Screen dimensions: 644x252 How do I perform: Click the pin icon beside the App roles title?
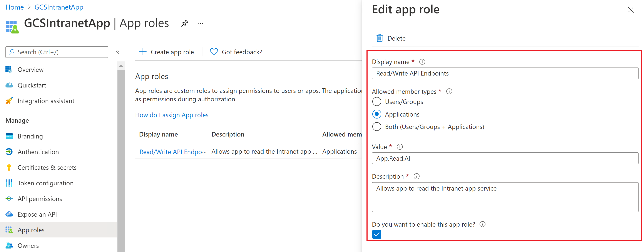pyautogui.click(x=184, y=23)
